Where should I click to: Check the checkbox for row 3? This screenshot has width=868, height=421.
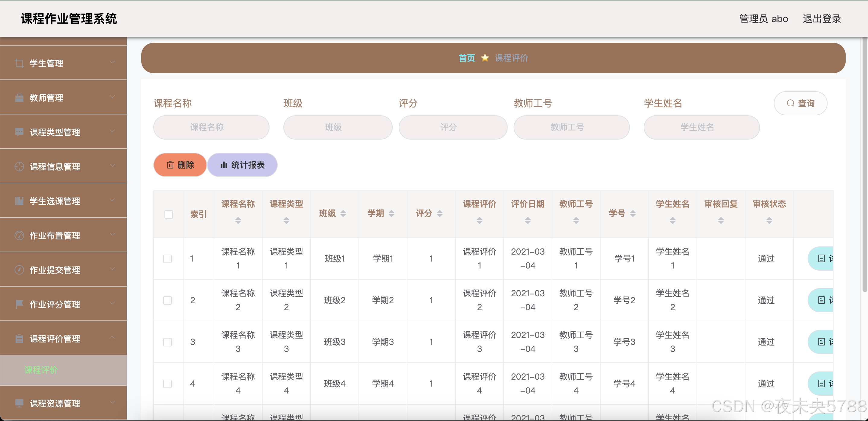point(168,342)
